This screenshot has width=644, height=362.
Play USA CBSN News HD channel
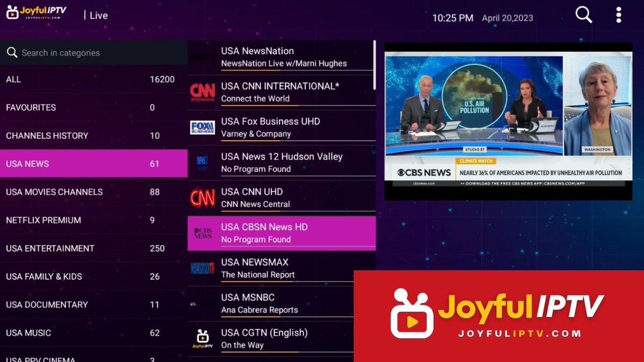point(281,233)
